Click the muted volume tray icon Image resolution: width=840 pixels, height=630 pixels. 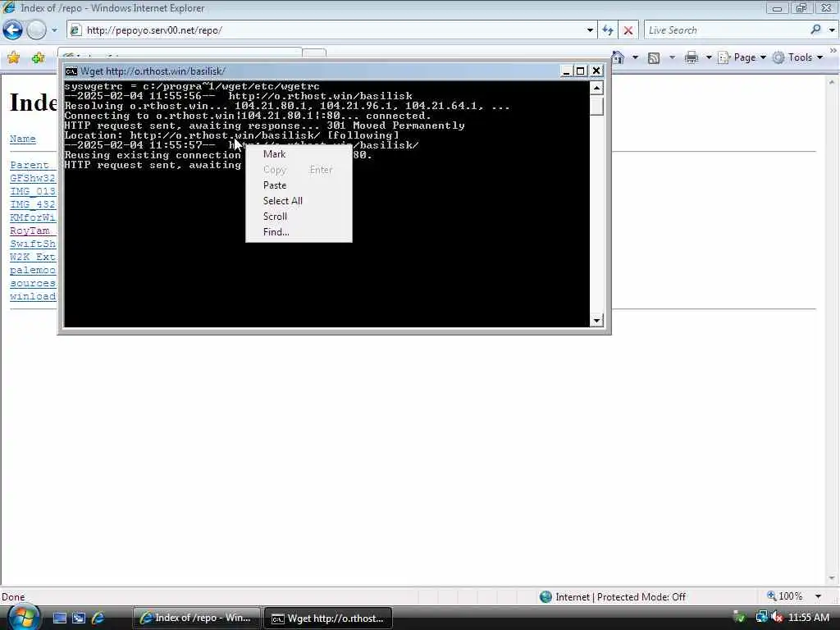[778, 618]
